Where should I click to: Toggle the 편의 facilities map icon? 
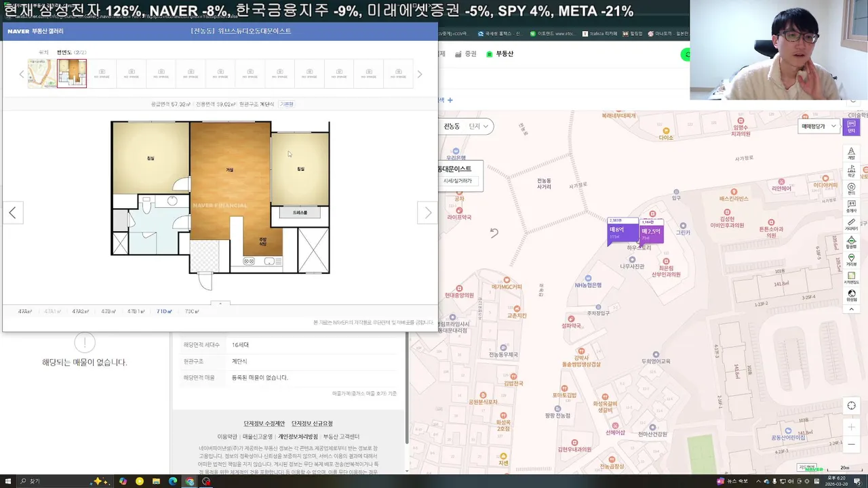click(x=851, y=189)
